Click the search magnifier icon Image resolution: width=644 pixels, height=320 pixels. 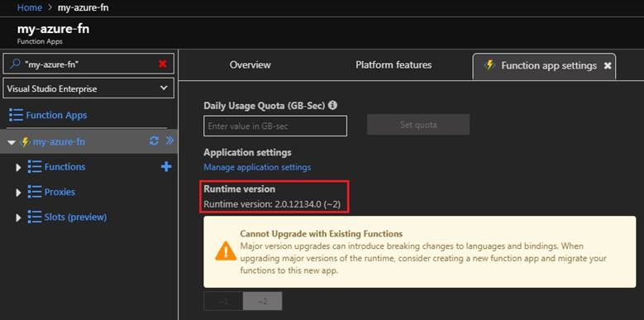[15, 64]
